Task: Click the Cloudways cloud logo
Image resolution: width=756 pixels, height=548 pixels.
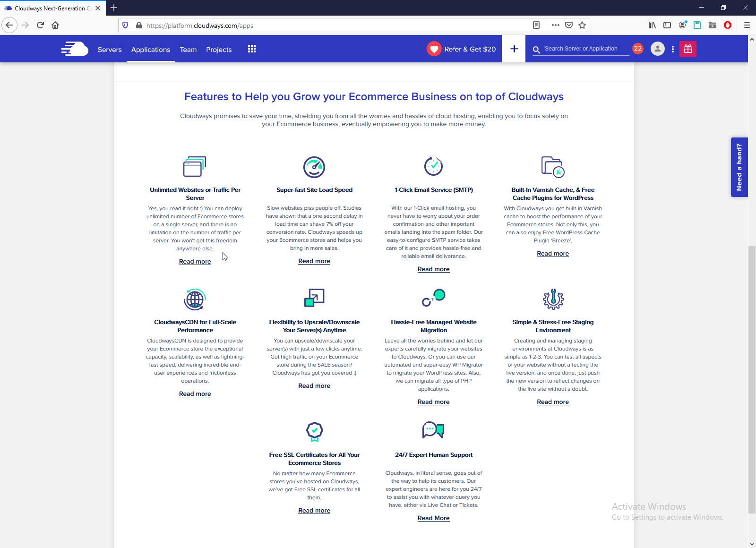Action: pyautogui.click(x=75, y=49)
